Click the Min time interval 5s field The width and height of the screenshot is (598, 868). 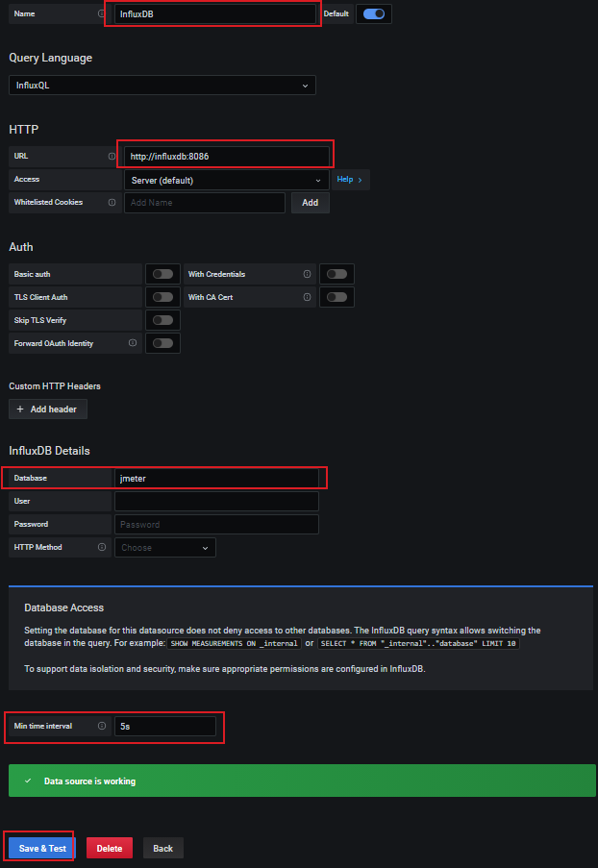[165, 727]
